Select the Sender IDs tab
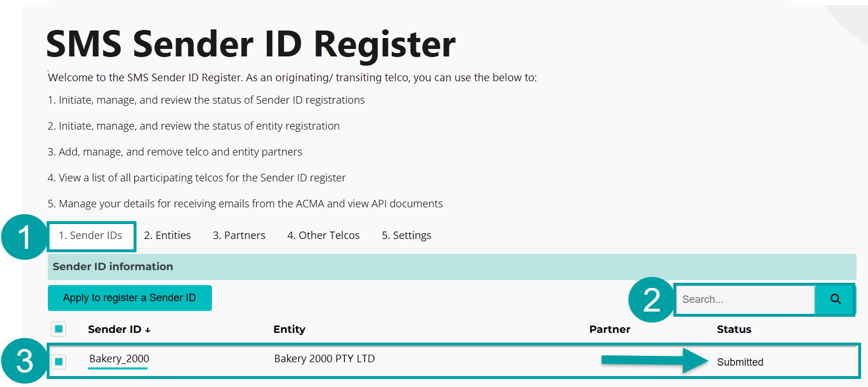Viewport: 868px width, 387px height. click(x=91, y=235)
